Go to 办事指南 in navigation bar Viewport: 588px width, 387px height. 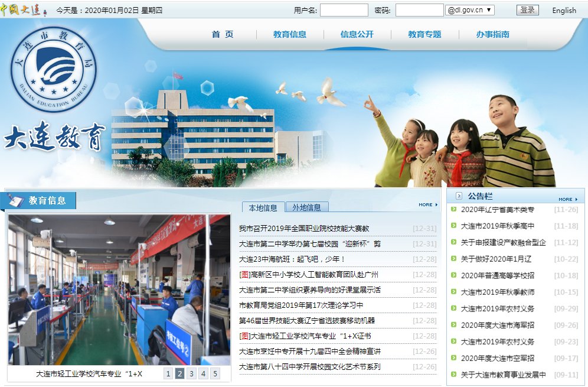492,34
